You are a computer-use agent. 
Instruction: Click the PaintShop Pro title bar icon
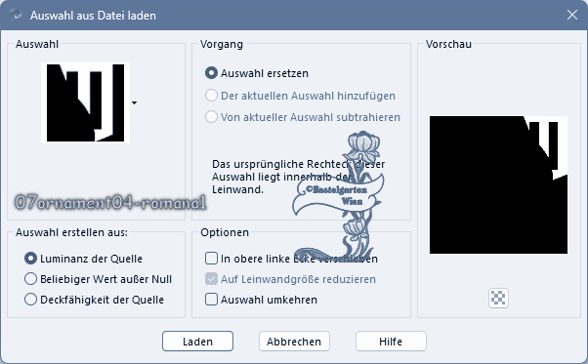(17, 15)
